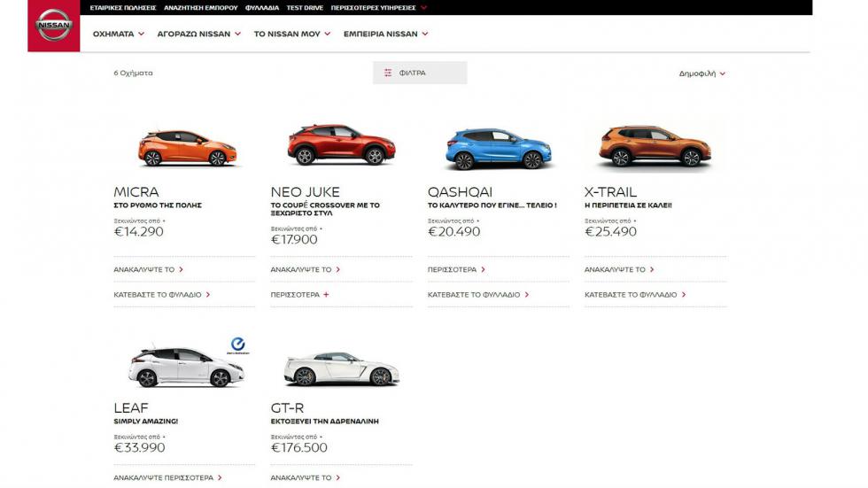Click NEO JUKE ΑΝΑΚΑΛΥΨΤΕ ΤΟ link
The image size is (868, 488).
point(305,269)
